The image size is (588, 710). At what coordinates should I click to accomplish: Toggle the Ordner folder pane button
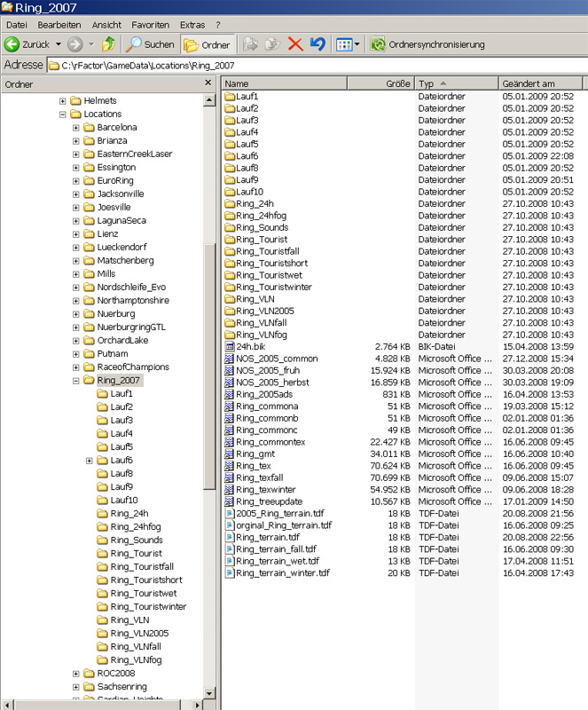[208, 43]
